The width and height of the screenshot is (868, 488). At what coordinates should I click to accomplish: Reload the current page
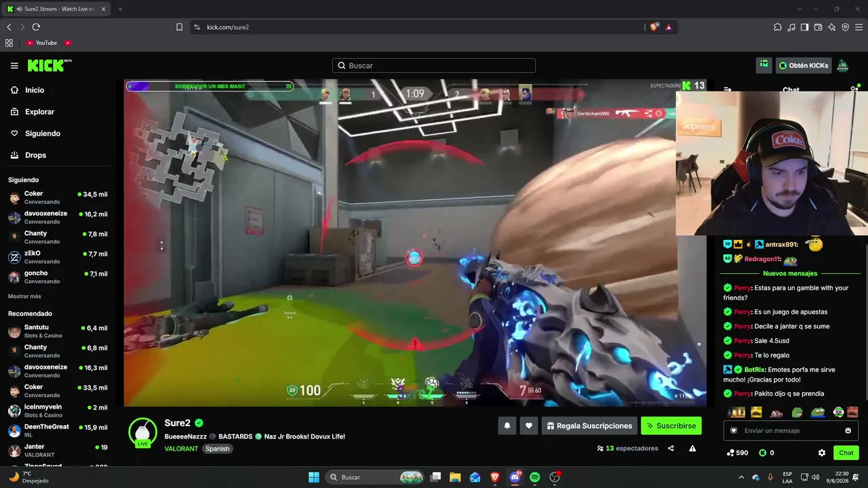[36, 27]
